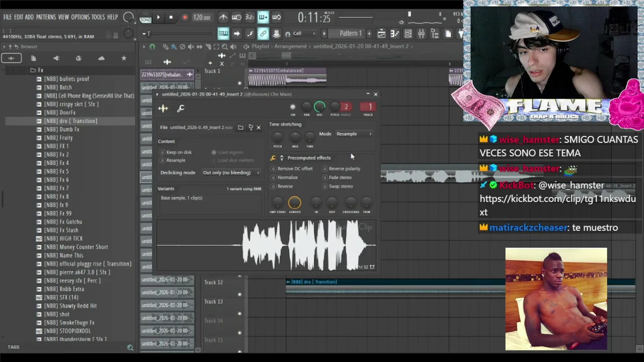Enable Normalize effect
644x362 pixels.
pos(285,177)
